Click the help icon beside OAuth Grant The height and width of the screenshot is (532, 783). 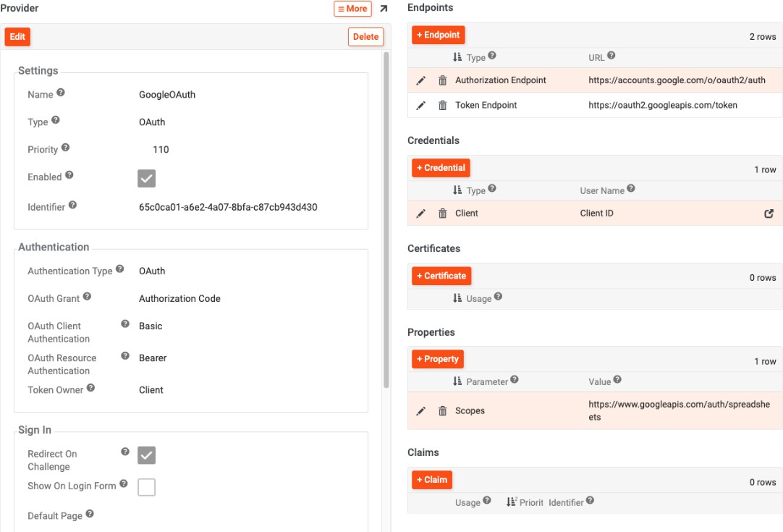[x=88, y=297]
